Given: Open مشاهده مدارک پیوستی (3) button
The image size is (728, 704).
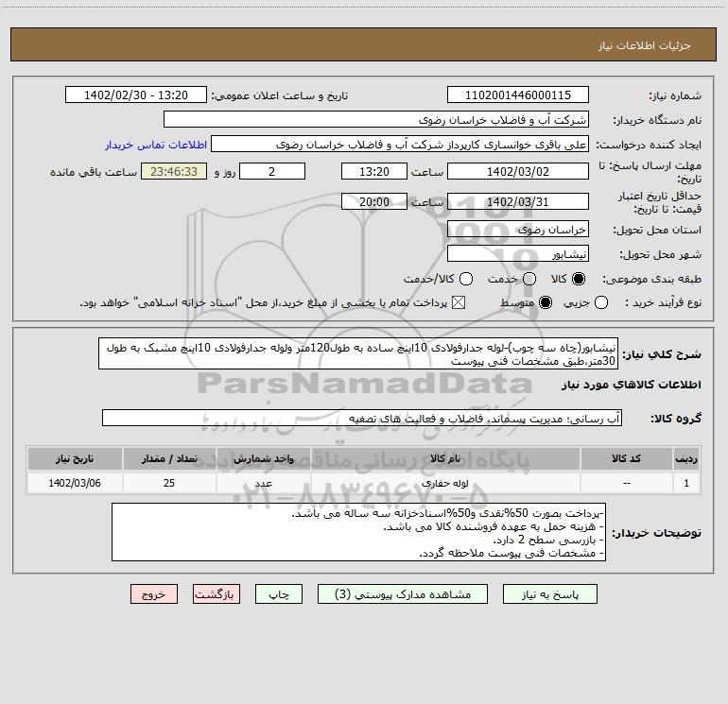Looking at the screenshot, I should (403, 594).
